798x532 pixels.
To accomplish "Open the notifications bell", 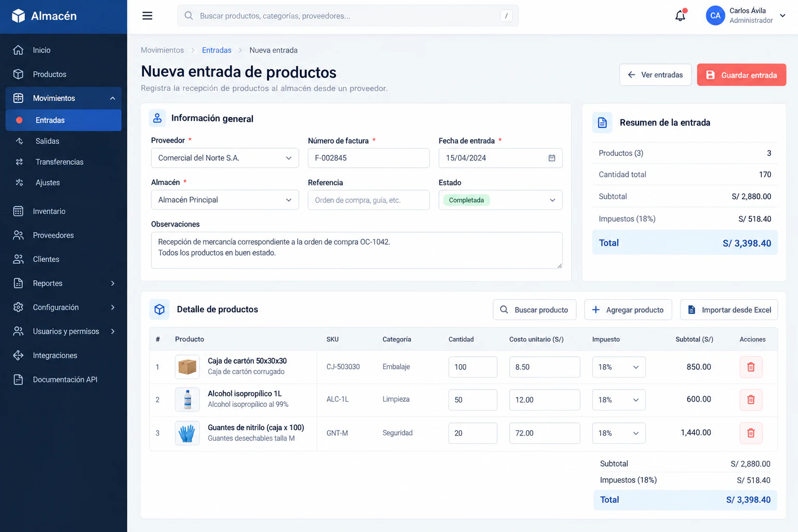I will pos(680,16).
